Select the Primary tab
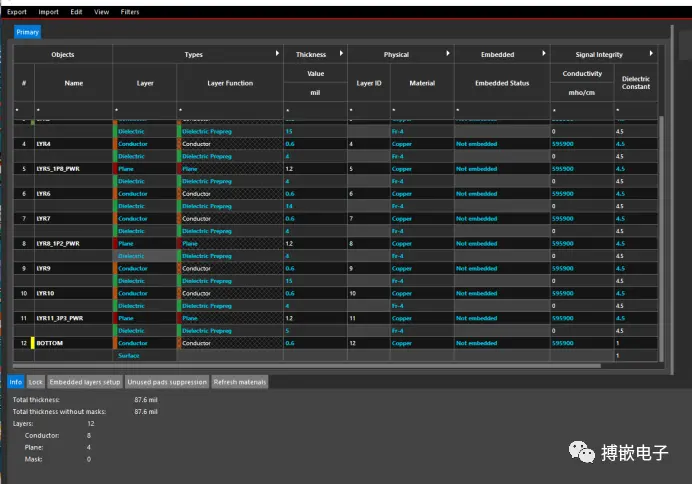The image size is (692, 484). pyautogui.click(x=27, y=32)
